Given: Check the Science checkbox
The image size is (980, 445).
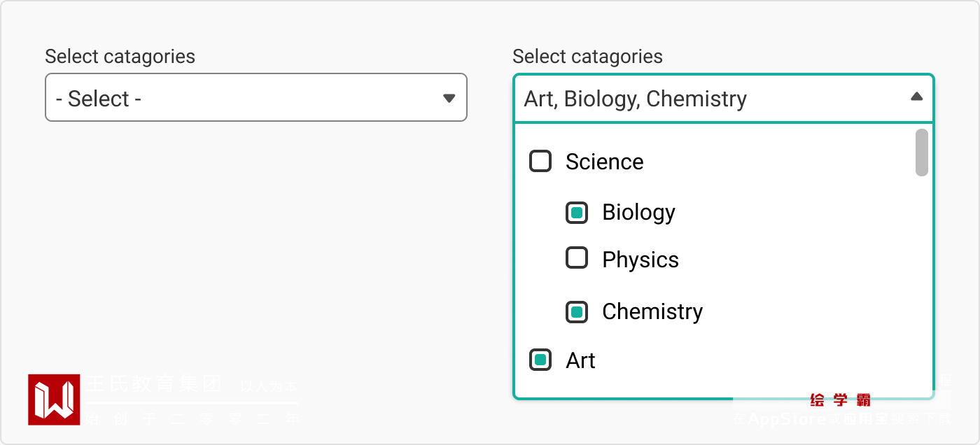Looking at the screenshot, I should click(540, 162).
